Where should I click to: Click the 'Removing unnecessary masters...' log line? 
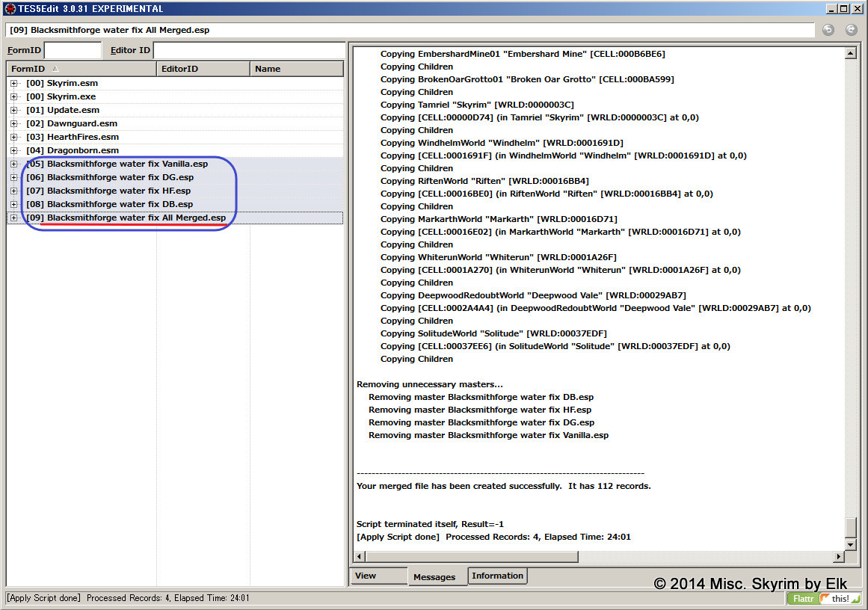(430, 384)
